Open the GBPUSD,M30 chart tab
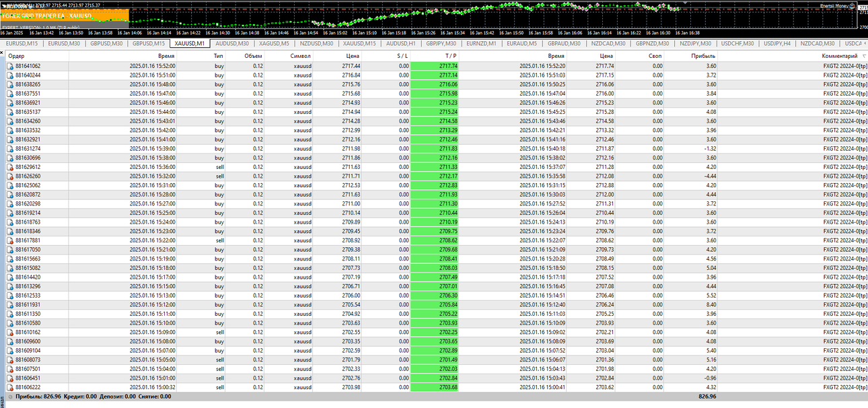This screenshot has width=868, height=408. (106, 43)
